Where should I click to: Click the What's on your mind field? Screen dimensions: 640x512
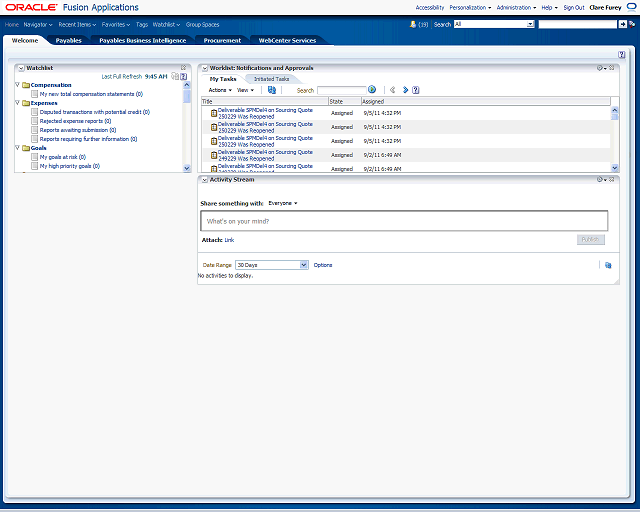click(404, 221)
